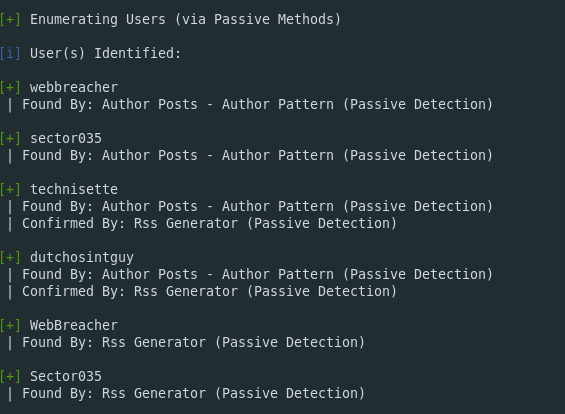Click the technisette username text

(x=74, y=190)
